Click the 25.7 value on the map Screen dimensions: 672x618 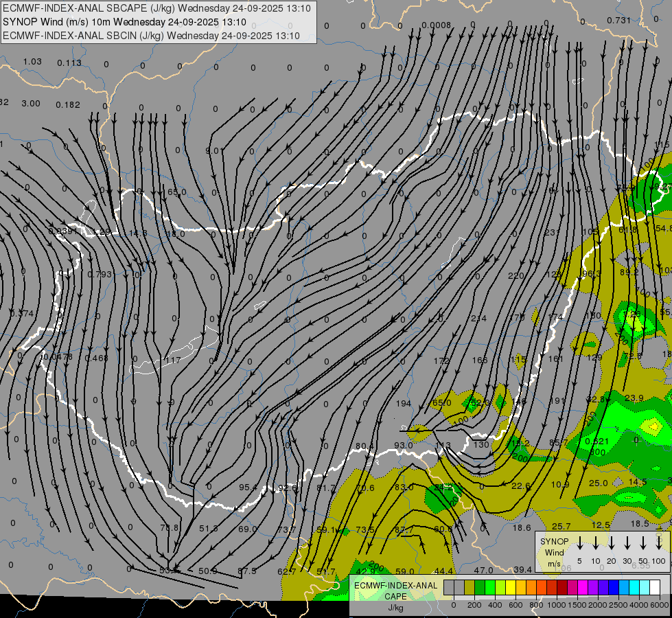point(561,526)
